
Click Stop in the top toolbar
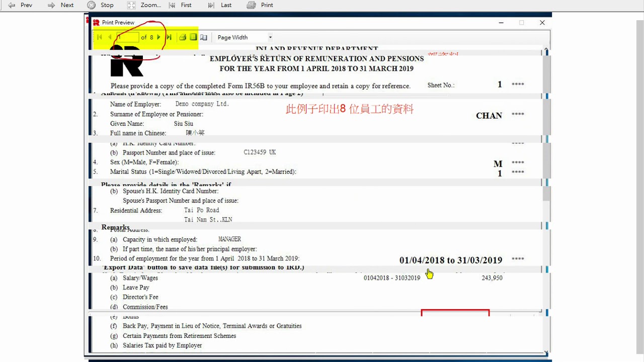tap(101, 5)
